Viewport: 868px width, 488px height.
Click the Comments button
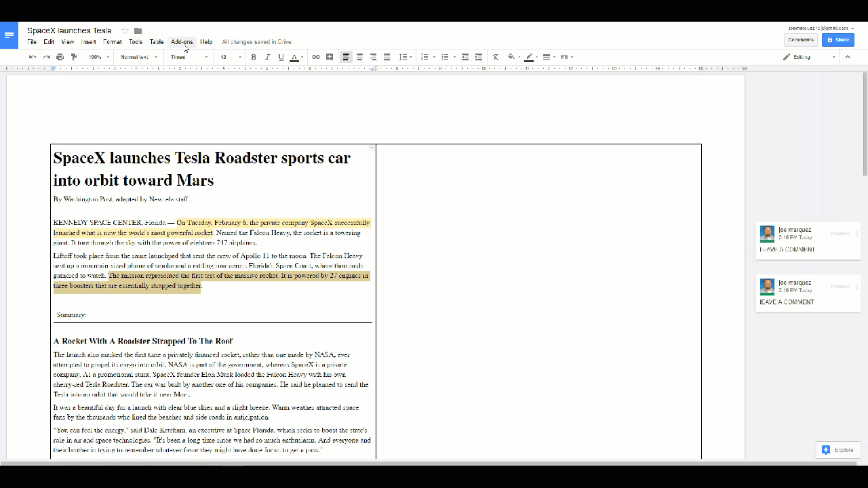coord(801,40)
